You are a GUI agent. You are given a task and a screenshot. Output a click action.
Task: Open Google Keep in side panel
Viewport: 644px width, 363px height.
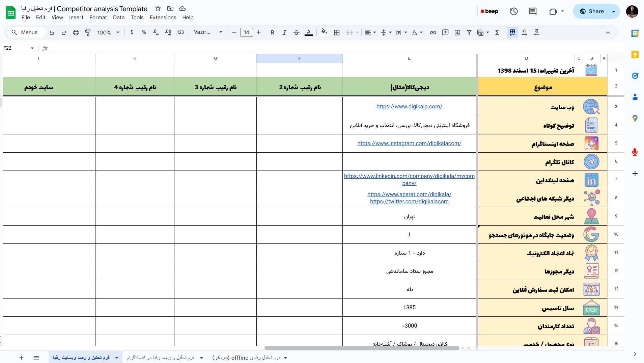click(635, 55)
